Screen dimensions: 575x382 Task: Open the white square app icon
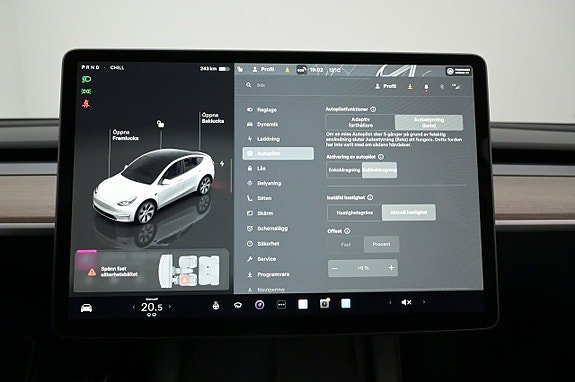303,304
